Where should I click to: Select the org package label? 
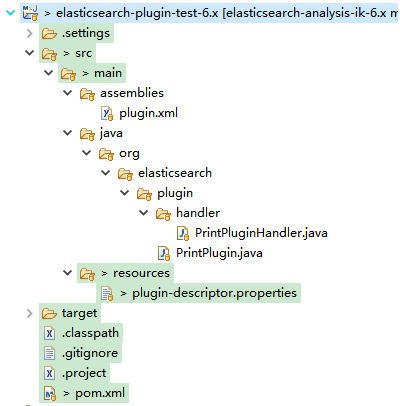click(129, 154)
